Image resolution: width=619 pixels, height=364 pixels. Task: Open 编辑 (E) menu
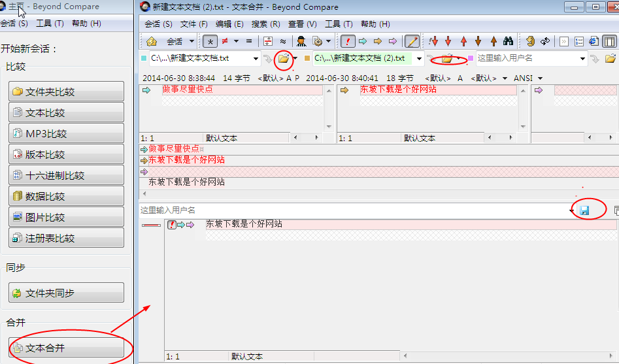click(x=229, y=24)
